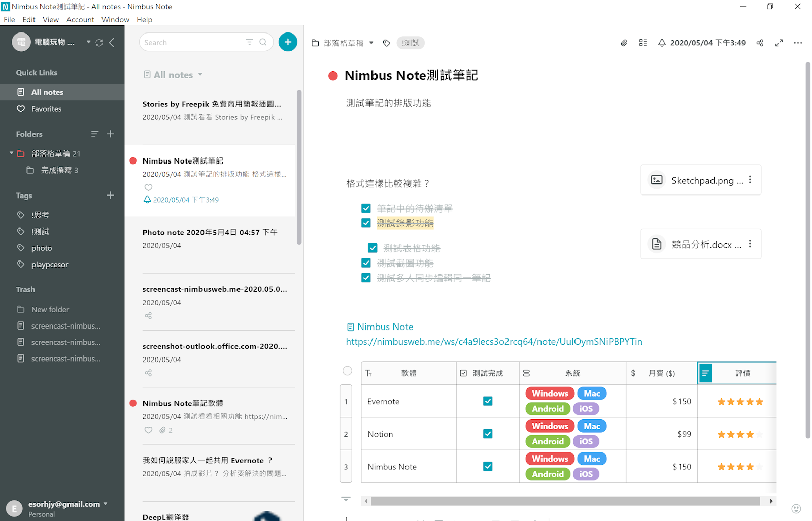Favorite the Nimbus Note測試筆記 list item heart
This screenshot has height=521, width=812.
point(148,187)
